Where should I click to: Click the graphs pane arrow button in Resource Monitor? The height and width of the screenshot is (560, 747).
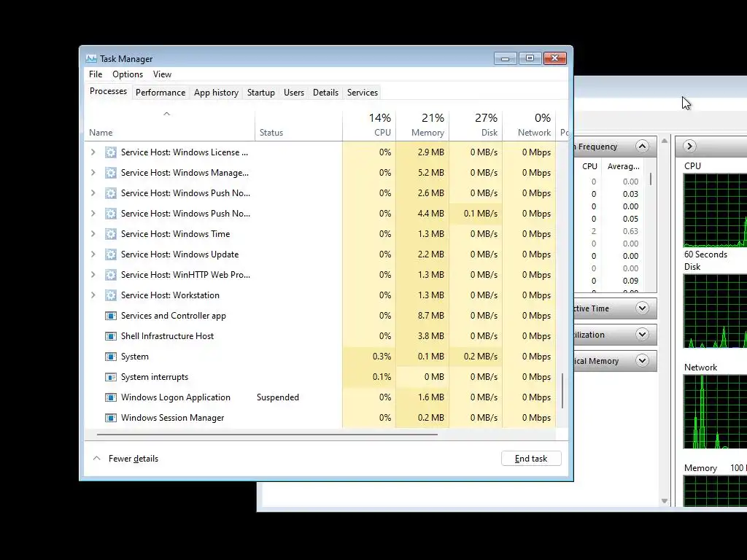coord(689,146)
